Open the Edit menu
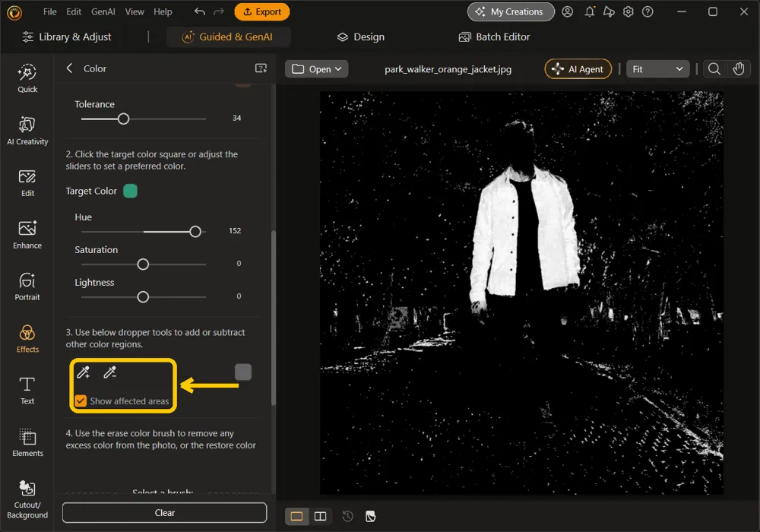The height and width of the screenshot is (532, 760). [74, 11]
